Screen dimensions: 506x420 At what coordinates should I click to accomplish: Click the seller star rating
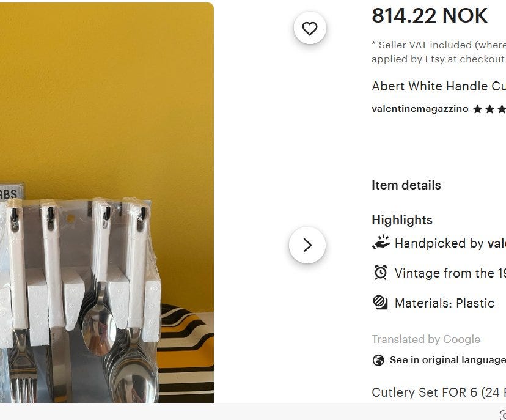pos(490,109)
